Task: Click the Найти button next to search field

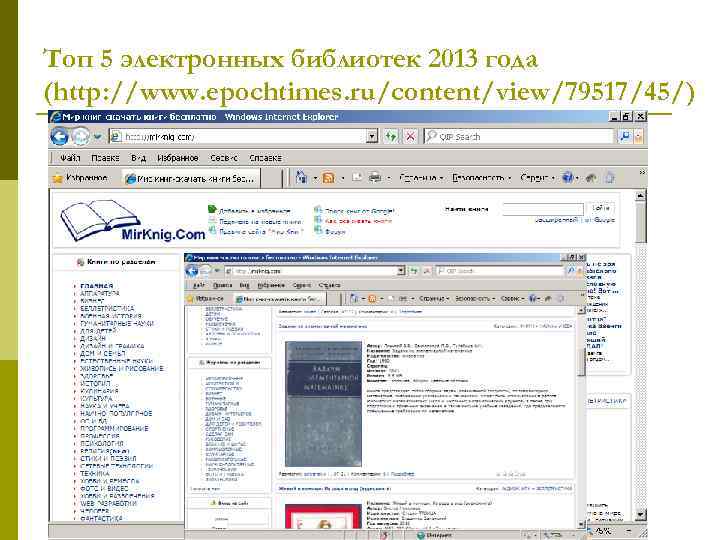Action: coord(601,208)
